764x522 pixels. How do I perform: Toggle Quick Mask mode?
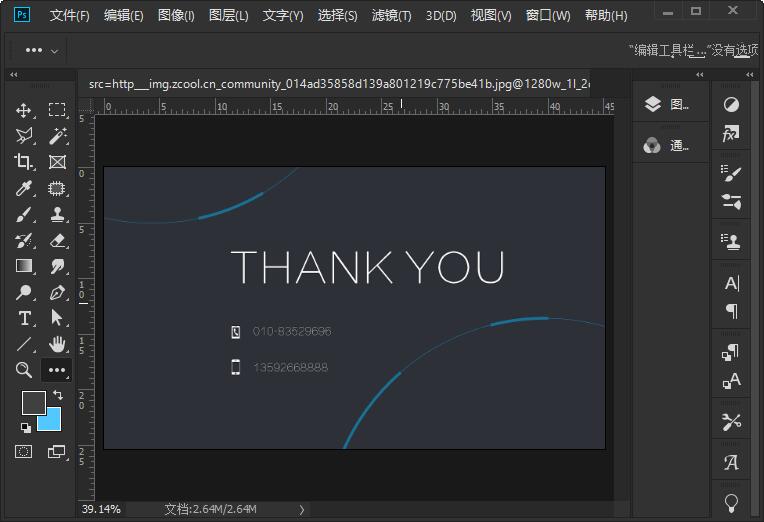[x=23, y=451]
